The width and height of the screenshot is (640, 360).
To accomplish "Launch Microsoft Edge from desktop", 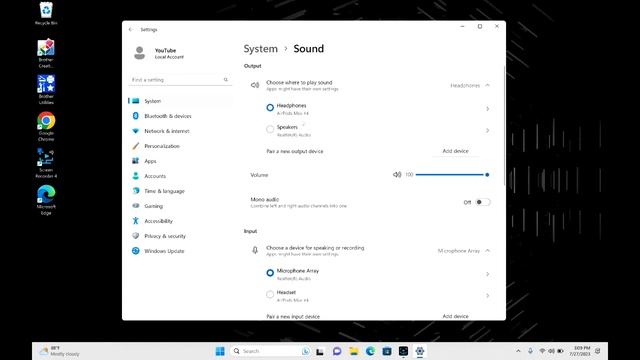I will (46, 200).
